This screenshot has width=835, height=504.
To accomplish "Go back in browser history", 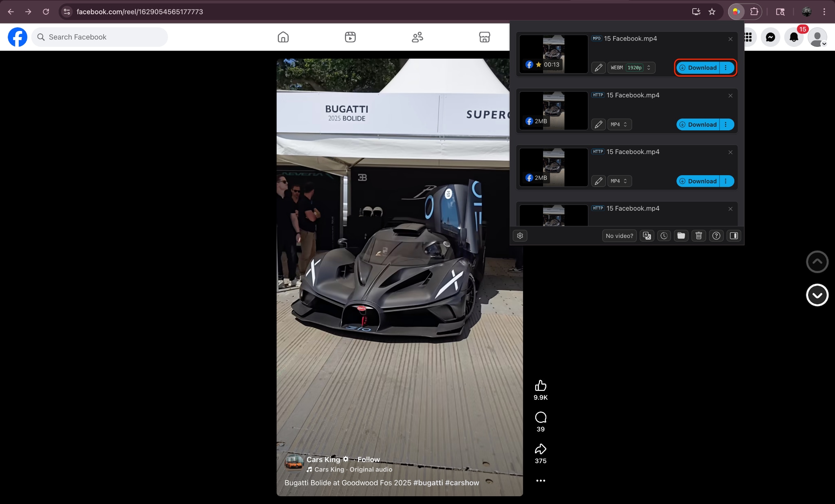I will point(11,12).
